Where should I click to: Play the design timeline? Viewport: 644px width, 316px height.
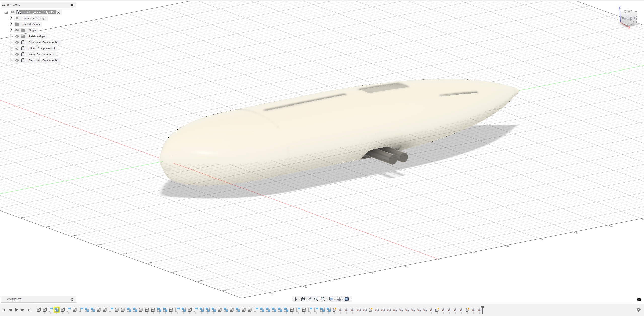[16, 310]
